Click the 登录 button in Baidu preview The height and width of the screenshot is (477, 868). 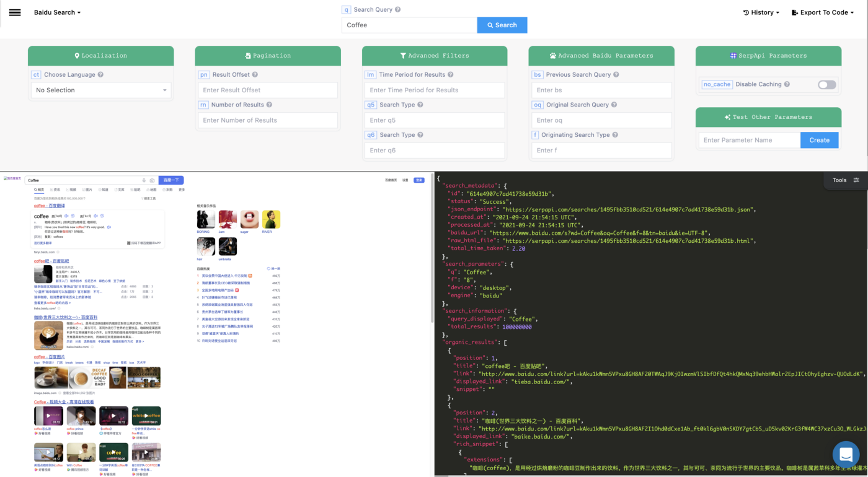[419, 180]
